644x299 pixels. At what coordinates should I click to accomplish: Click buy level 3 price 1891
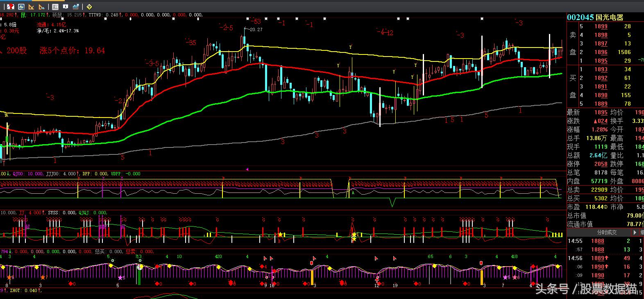pos(601,86)
